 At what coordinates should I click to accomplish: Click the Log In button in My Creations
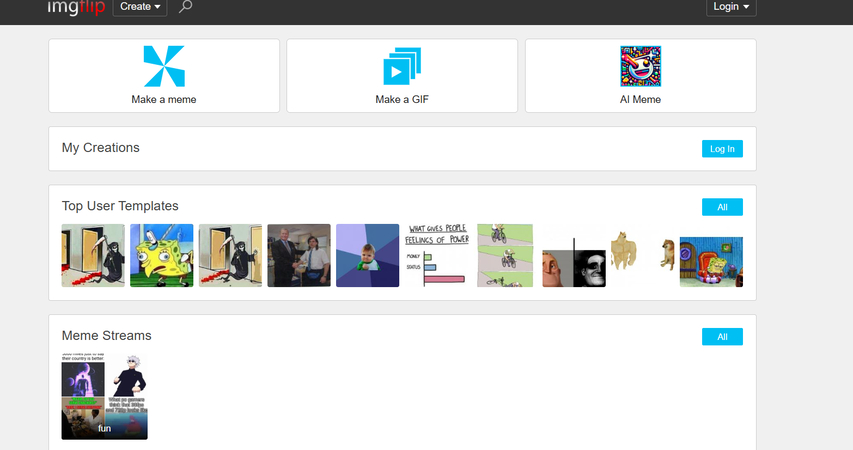coord(722,149)
